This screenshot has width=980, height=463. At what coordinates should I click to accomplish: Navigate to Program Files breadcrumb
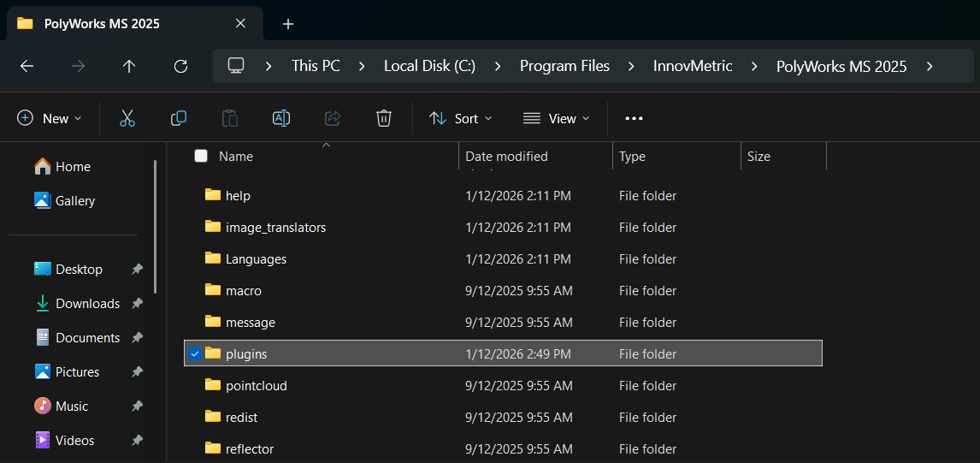pyautogui.click(x=565, y=66)
